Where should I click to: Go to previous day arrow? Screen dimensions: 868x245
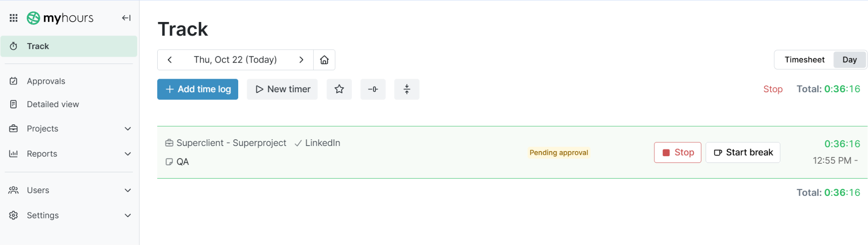pyautogui.click(x=170, y=60)
